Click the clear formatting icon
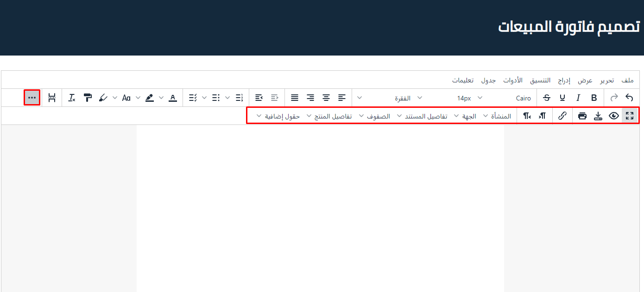This screenshot has width=644, height=292. pyautogui.click(x=72, y=98)
